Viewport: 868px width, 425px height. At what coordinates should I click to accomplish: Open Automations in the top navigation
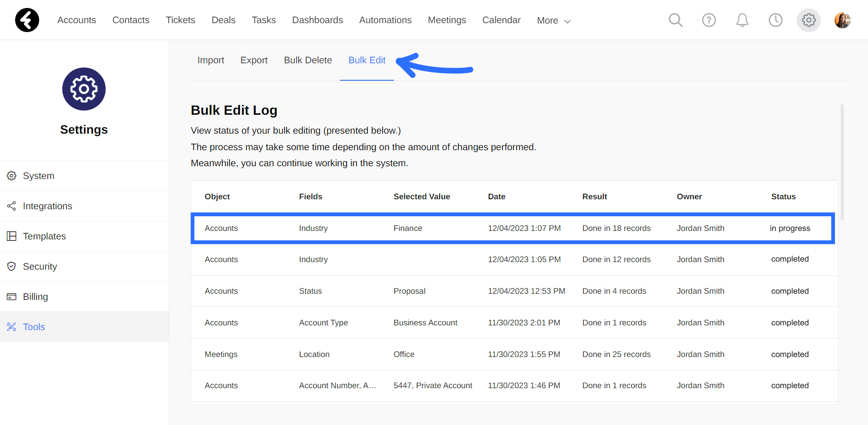385,20
